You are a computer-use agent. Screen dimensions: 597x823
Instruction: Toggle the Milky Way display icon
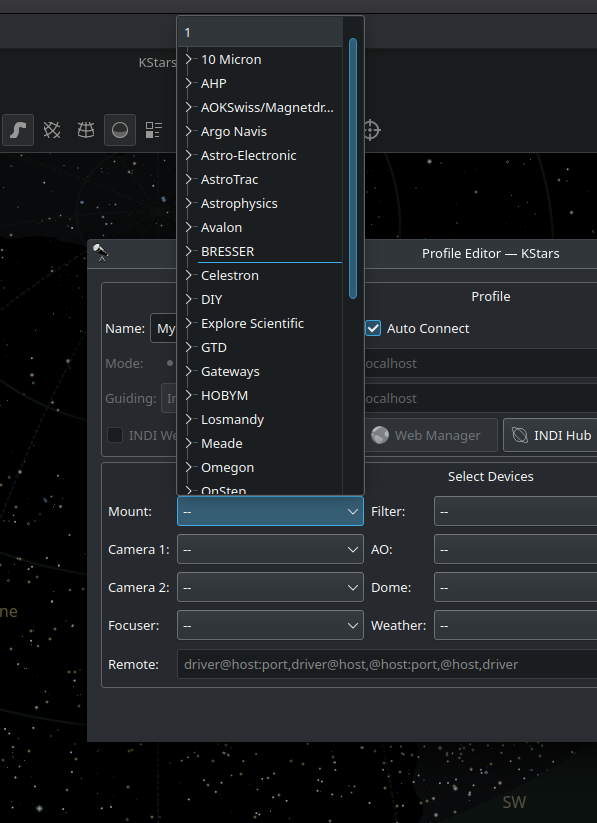(18, 130)
